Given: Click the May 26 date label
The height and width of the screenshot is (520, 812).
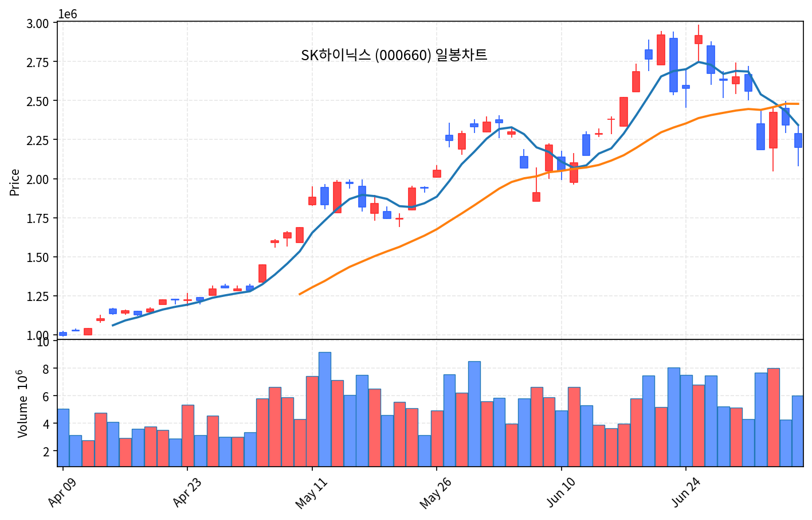Looking at the screenshot, I should click(434, 492).
